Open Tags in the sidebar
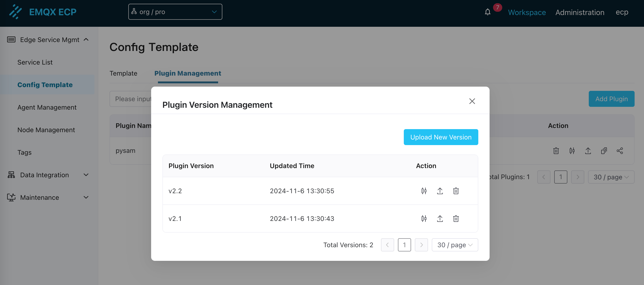The height and width of the screenshot is (285, 644). (24, 152)
